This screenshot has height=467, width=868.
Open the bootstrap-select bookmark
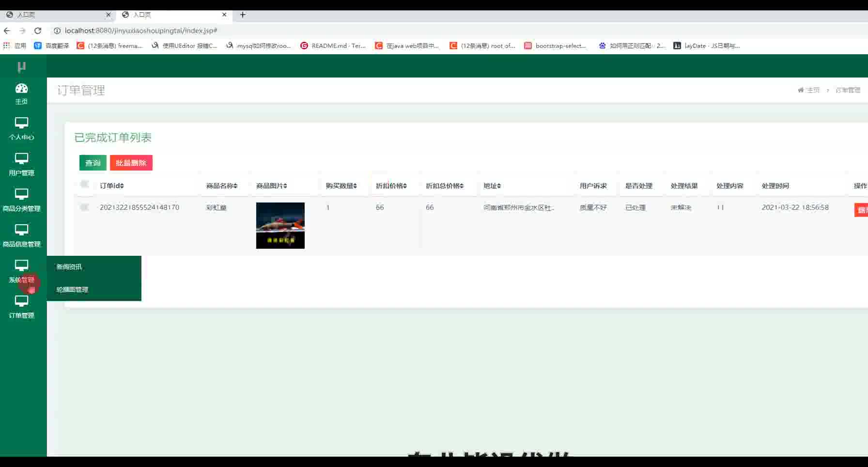click(x=555, y=46)
